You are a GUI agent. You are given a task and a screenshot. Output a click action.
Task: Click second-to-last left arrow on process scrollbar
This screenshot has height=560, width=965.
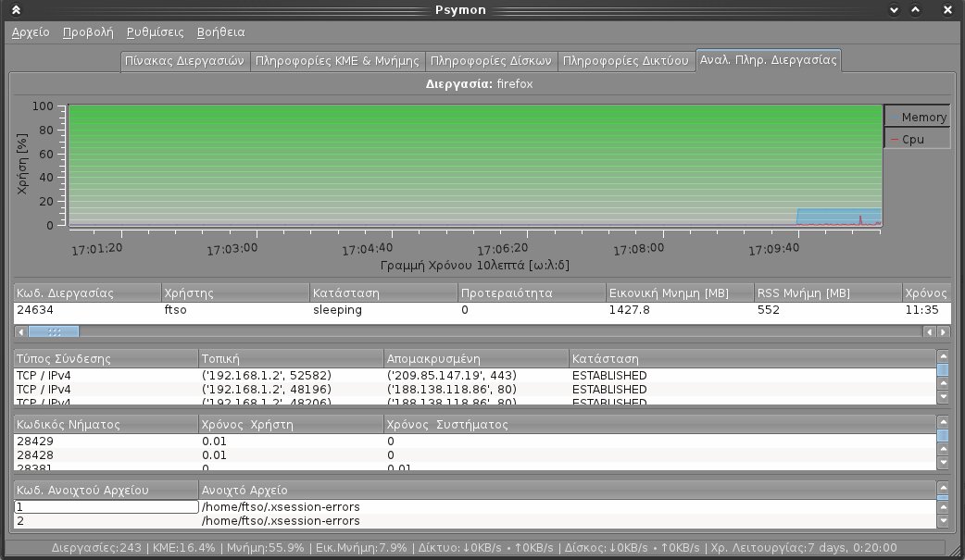pyautogui.click(x=930, y=332)
